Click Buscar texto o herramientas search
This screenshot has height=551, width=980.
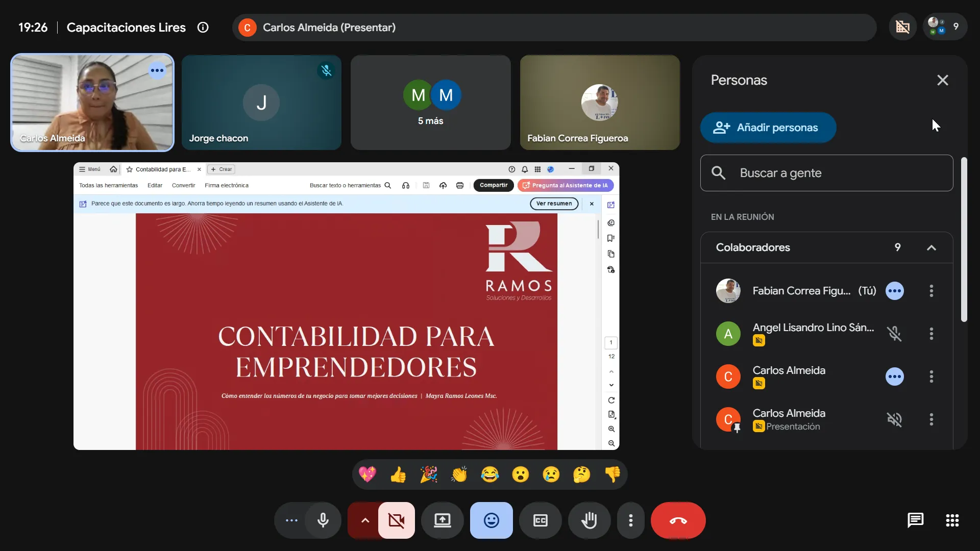[350, 186]
